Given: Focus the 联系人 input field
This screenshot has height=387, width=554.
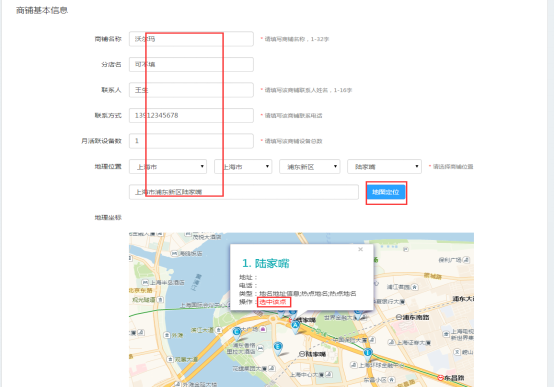Looking at the screenshot, I should point(191,90).
